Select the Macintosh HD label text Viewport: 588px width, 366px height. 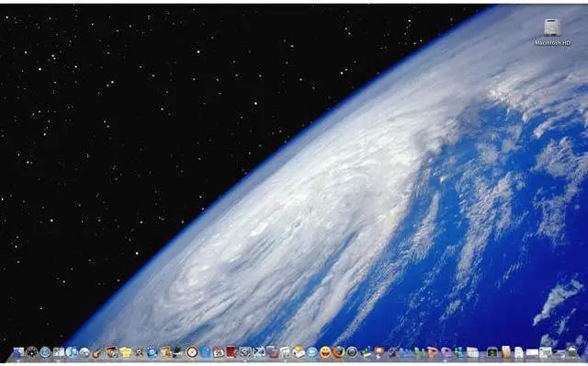[x=553, y=43]
